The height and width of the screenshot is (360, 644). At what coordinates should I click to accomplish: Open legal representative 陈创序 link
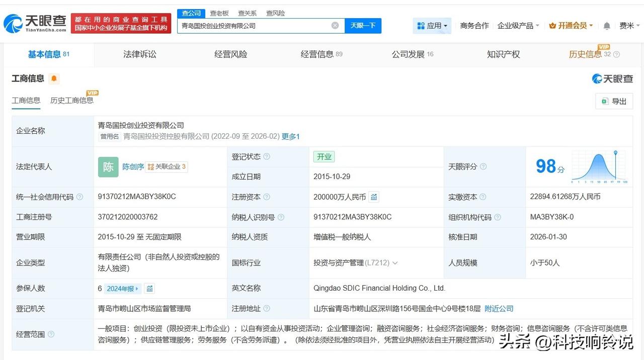pos(133,166)
